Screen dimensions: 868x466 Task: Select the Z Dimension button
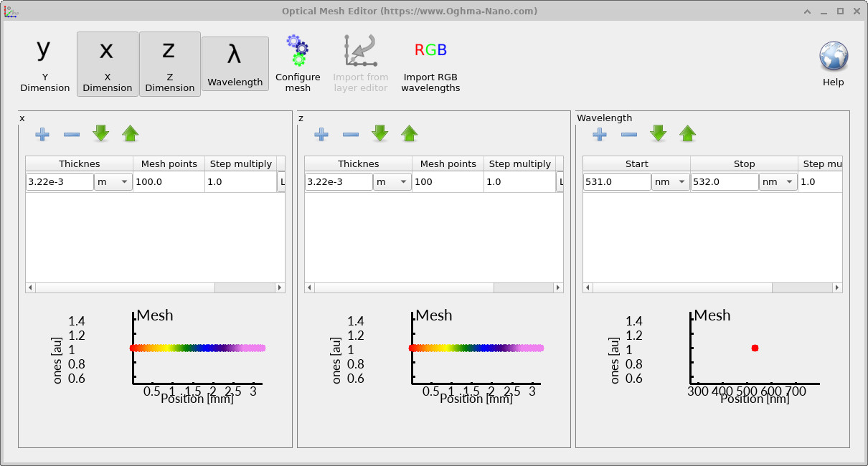(x=169, y=63)
